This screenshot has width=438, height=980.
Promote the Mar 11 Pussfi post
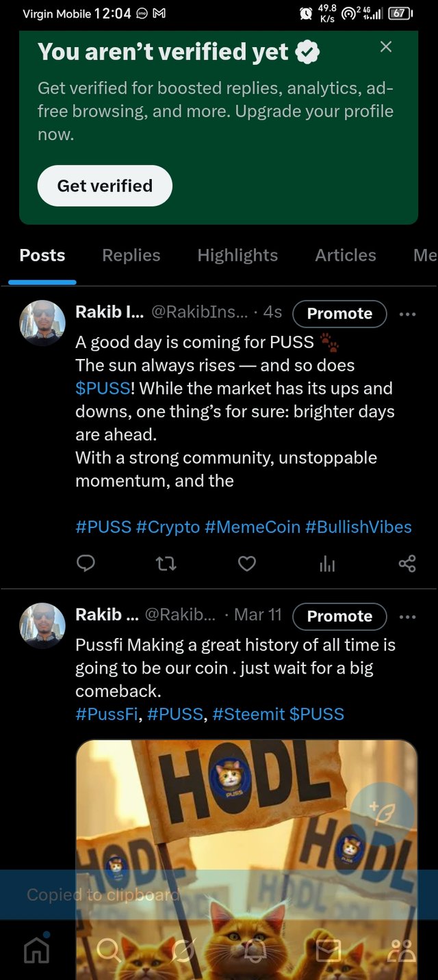339,616
